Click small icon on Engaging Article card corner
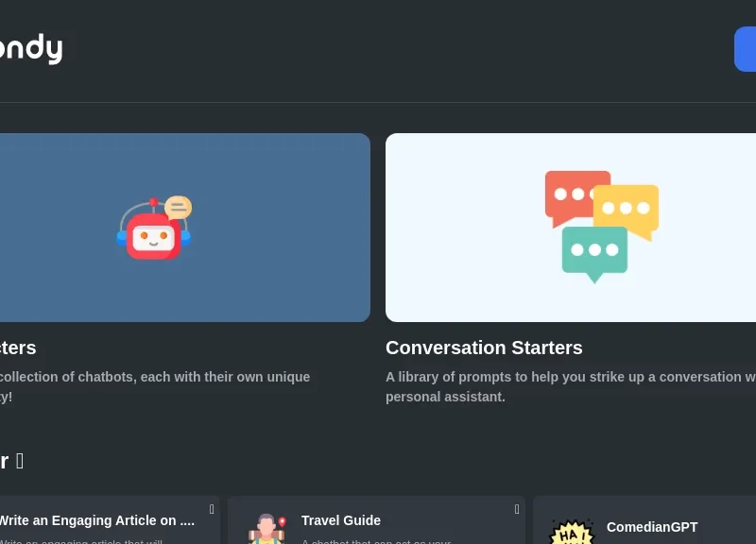 pyautogui.click(x=212, y=510)
